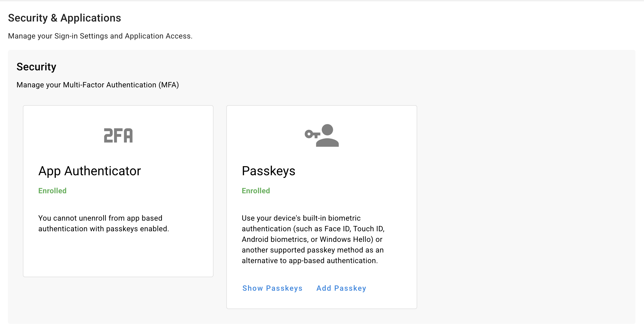644x334 pixels.
Task: Click the Security & Applications page title
Action: tap(65, 18)
